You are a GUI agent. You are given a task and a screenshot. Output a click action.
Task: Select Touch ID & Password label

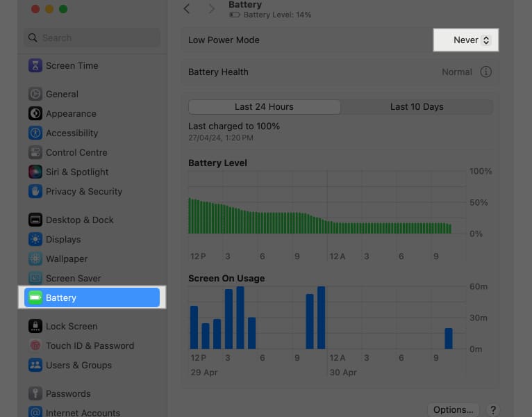click(90, 345)
